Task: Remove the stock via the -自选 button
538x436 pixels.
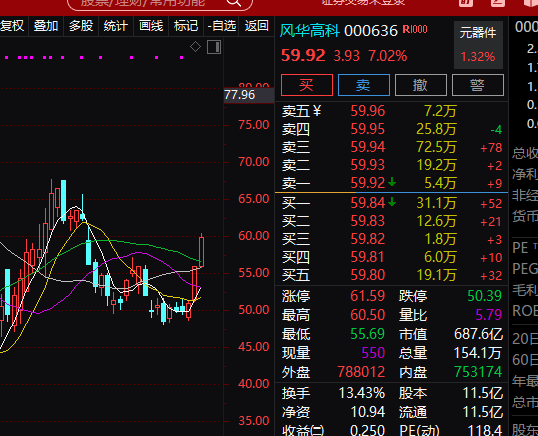Action: coord(222,26)
